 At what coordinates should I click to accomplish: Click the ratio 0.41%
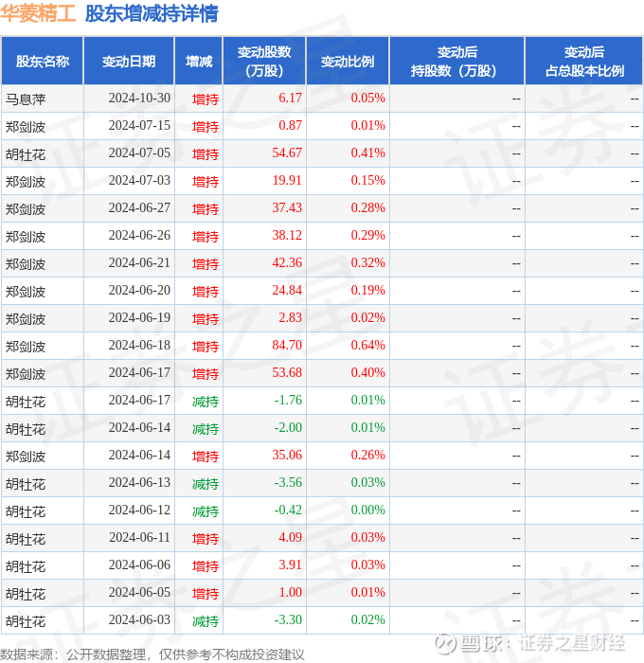(367, 153)
